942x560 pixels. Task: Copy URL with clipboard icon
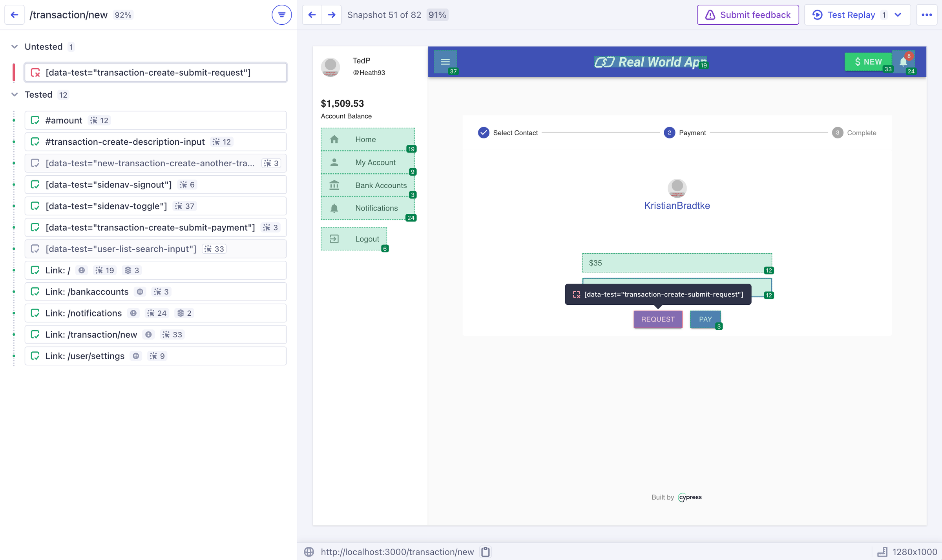(x=486, y=552)
